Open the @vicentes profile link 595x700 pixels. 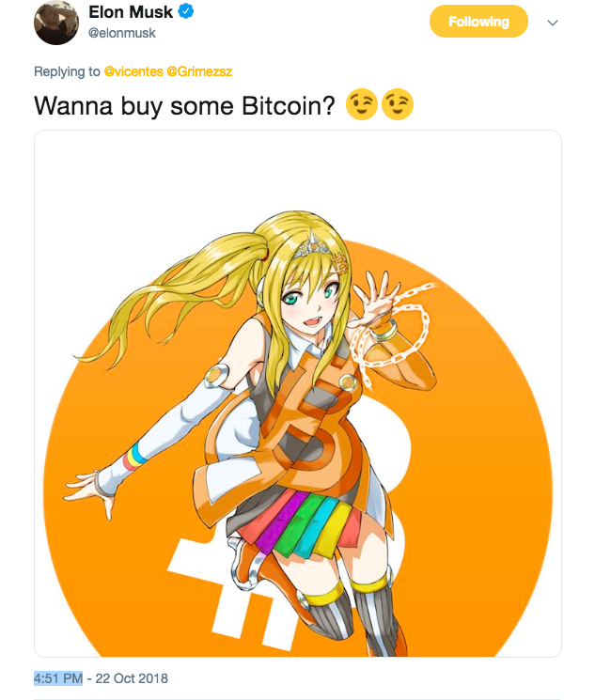133,71
